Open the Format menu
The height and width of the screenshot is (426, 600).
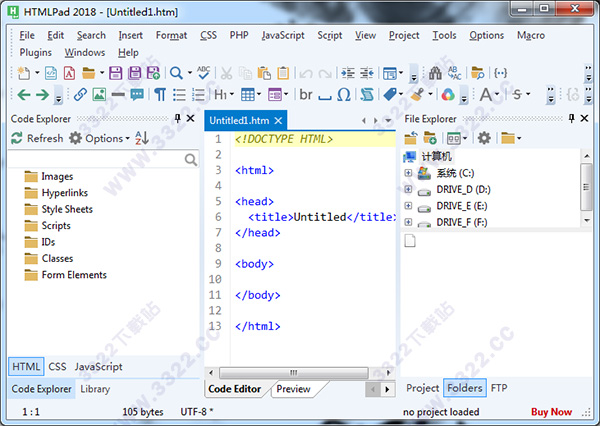point(171,35)
